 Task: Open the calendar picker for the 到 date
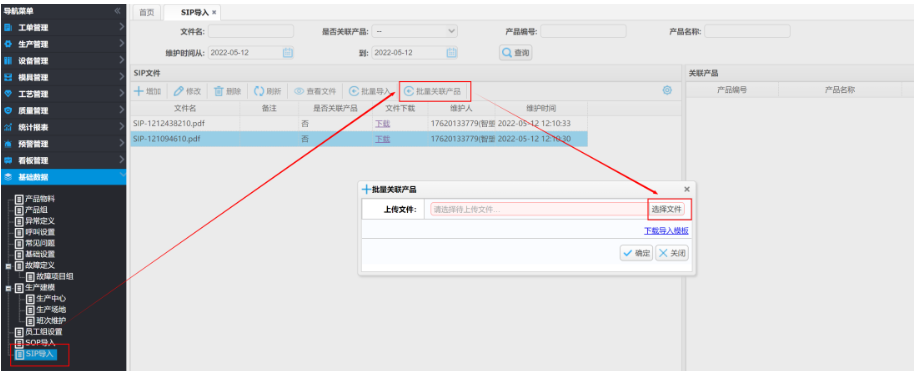(452, 52)
